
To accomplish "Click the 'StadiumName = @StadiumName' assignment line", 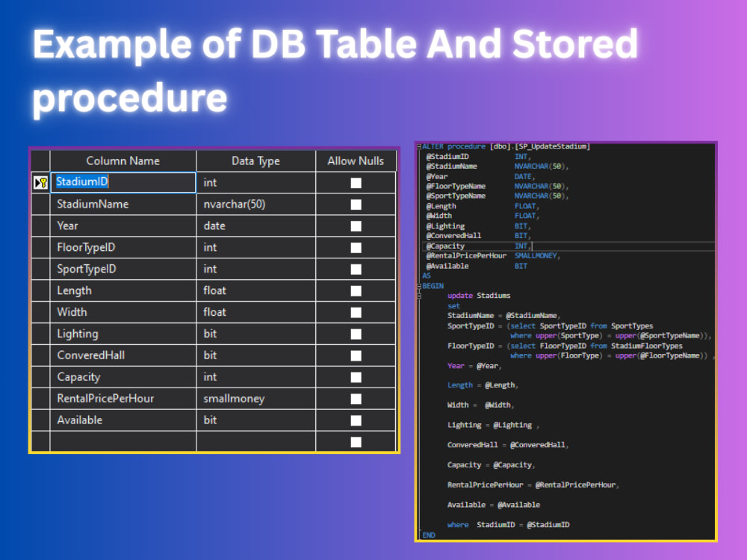I will (502, 316).
